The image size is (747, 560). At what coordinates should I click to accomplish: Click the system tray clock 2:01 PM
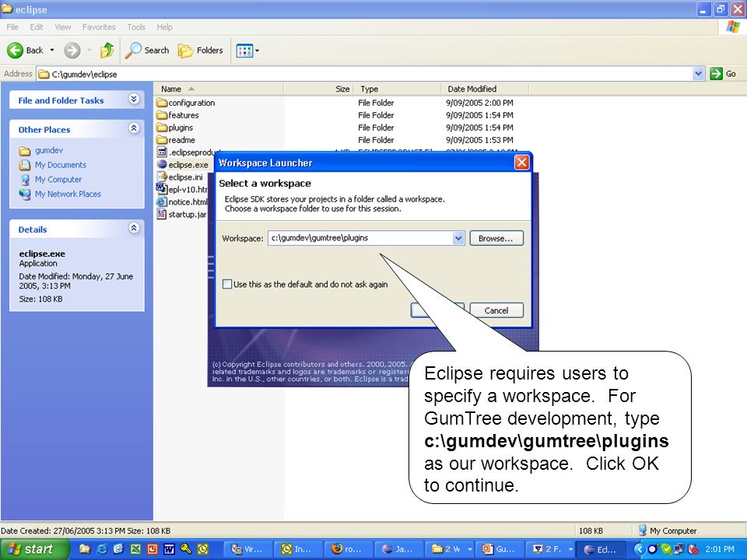(x=719, y=550)
